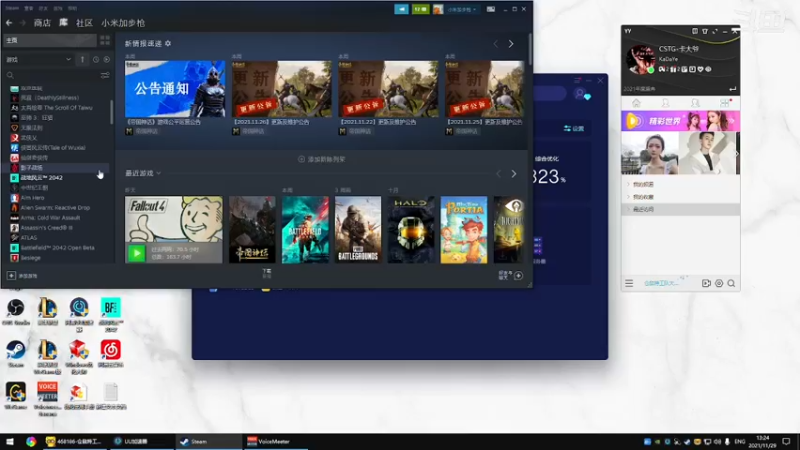Show next recent games with the right arrow

(514, 174)
